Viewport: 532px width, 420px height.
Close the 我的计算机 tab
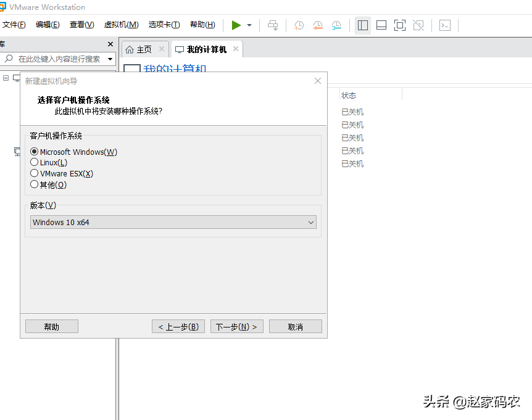236,49
